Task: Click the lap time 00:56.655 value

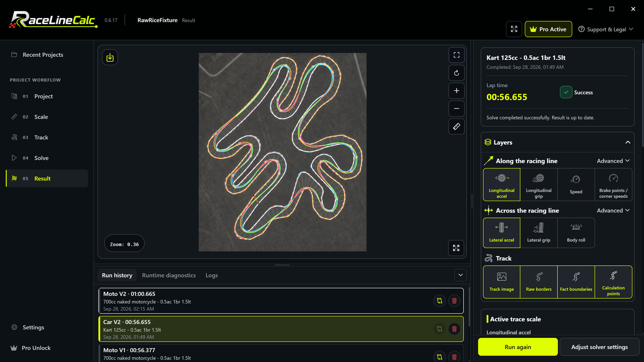Action: [x=506, y=97]
